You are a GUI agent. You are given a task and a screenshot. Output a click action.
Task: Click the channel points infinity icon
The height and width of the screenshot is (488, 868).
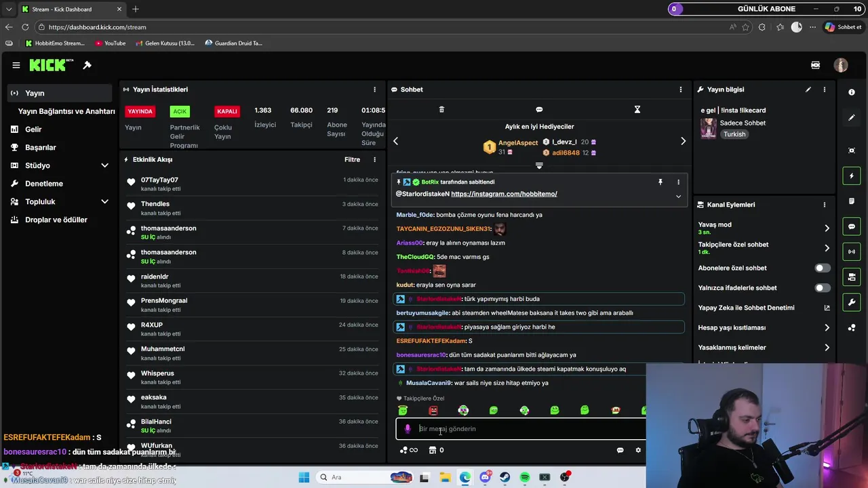[408, 450]
